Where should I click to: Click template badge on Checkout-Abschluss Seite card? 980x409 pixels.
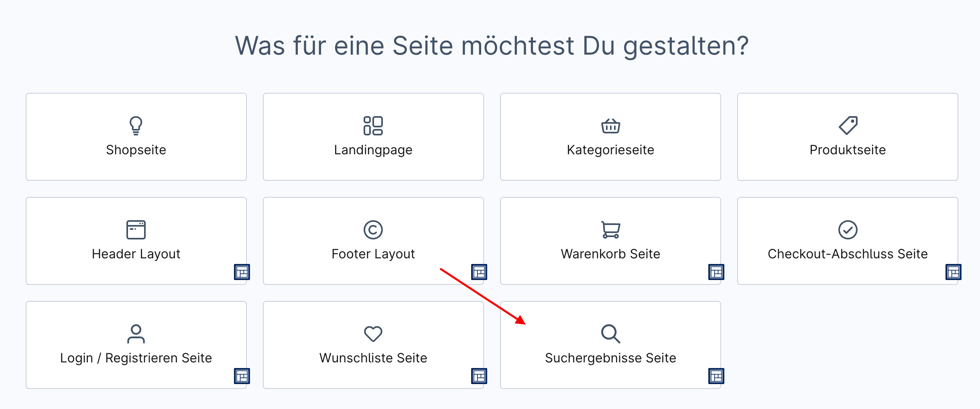pyautogui.click(x=954, y=272)
